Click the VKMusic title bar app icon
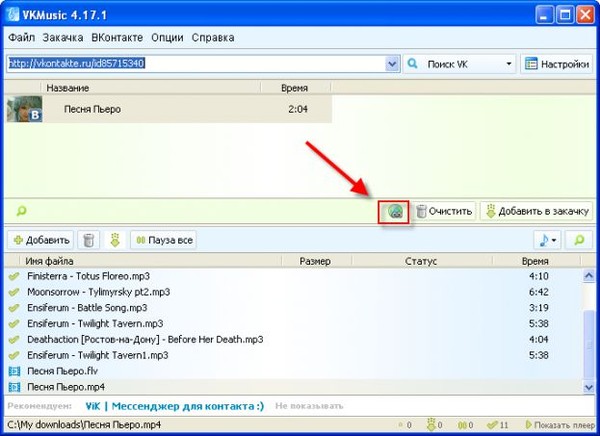 (x=13, y=15)
